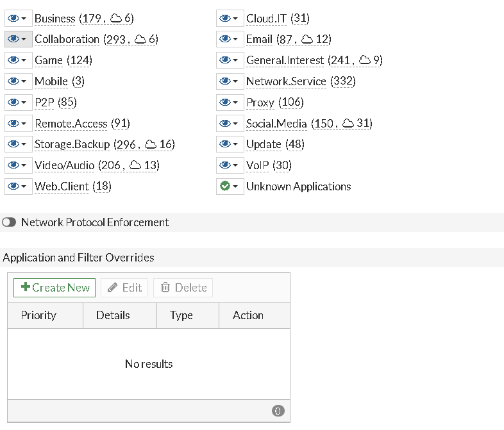Sort overrides by Priority column header
The width and height of the screenshot is (504, 430).
[38, 315]
